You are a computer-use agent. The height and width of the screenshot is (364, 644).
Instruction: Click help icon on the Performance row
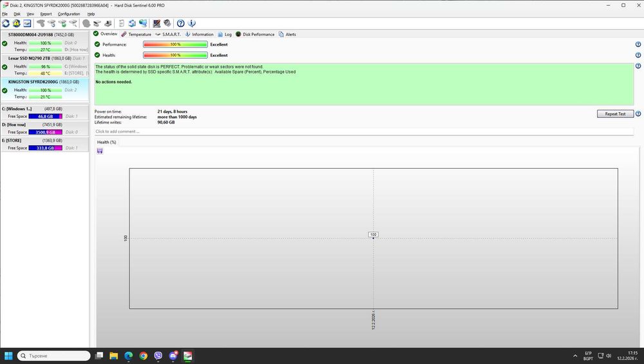click(638, 44)
